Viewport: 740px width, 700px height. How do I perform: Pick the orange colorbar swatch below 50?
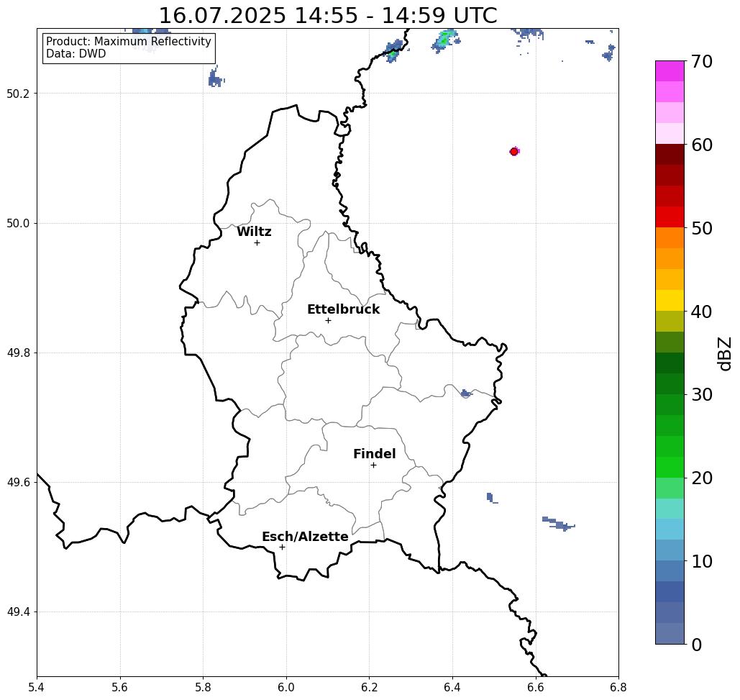[x=670, y=238]
